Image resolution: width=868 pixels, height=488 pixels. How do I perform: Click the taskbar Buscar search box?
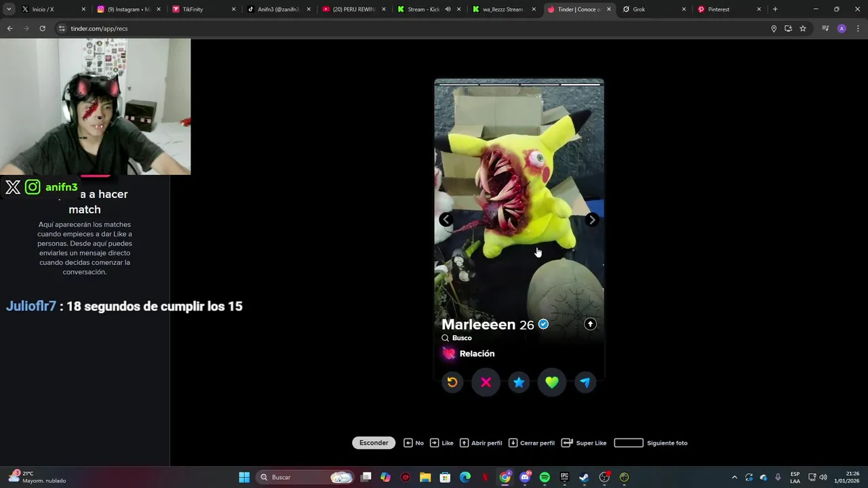[x=306, y=477]
